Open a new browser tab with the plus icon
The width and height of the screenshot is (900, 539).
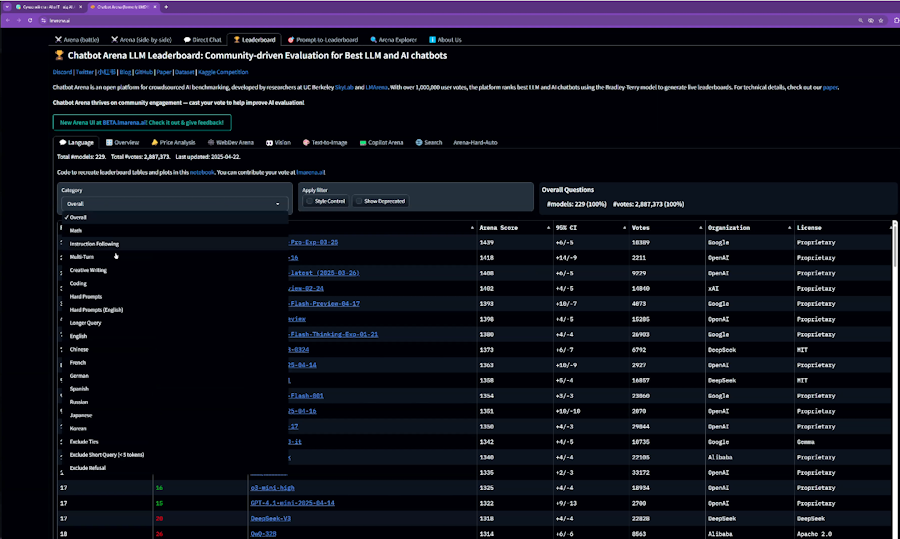(x=166, y=7)
